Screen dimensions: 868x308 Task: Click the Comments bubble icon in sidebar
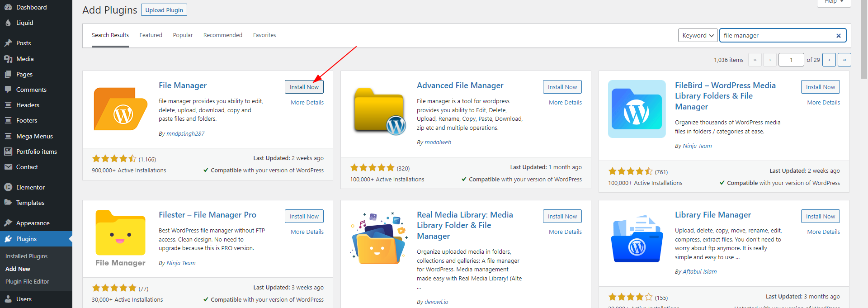click(x=8, y=90)
